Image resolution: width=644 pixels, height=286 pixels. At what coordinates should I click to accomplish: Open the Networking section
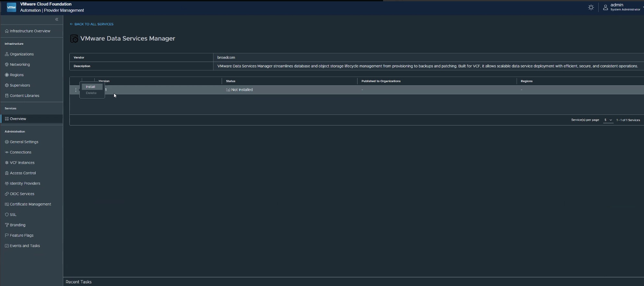(20, 65)
